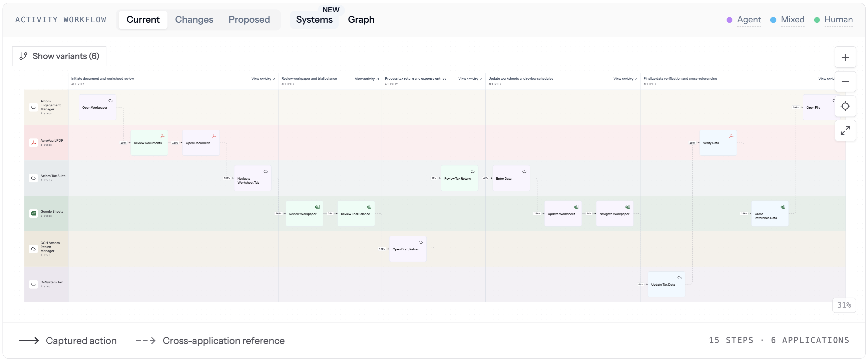Click the cloud icon on Open Draft Return
The width and height of the screenshot is (868, 362).
click(421, 242)
